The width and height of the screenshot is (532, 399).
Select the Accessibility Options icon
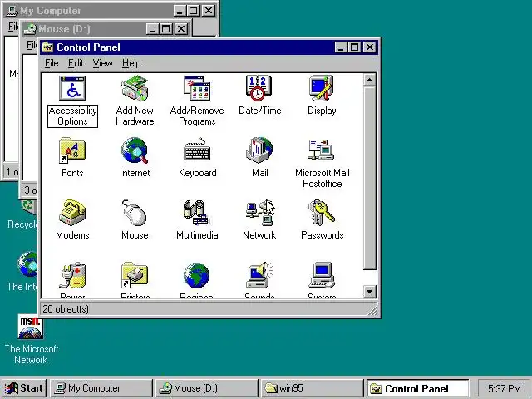[72, 88]
